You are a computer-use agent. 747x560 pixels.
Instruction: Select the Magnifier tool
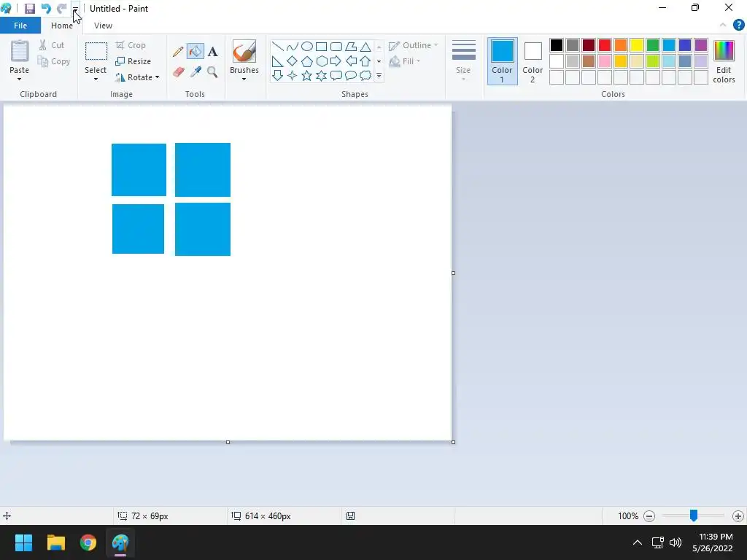tap(212, 72)
